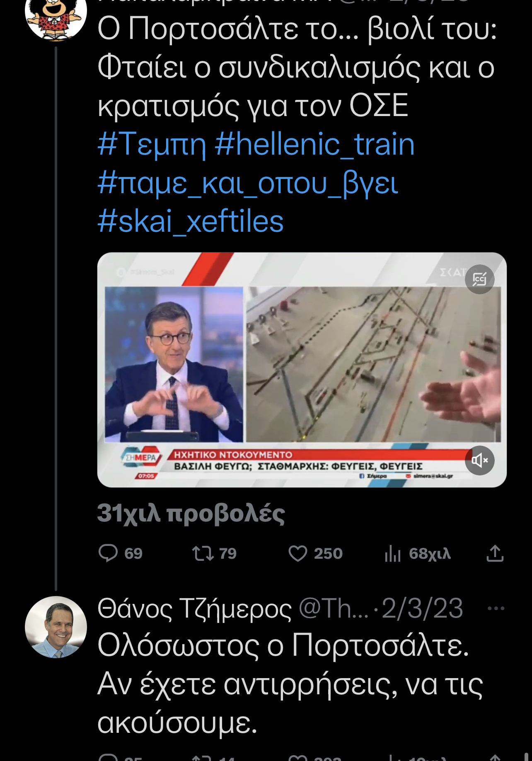Open profile via Θάνος Τζήμερος name
The height and width of the screenshot is (761, 532).
coord(195,608)
